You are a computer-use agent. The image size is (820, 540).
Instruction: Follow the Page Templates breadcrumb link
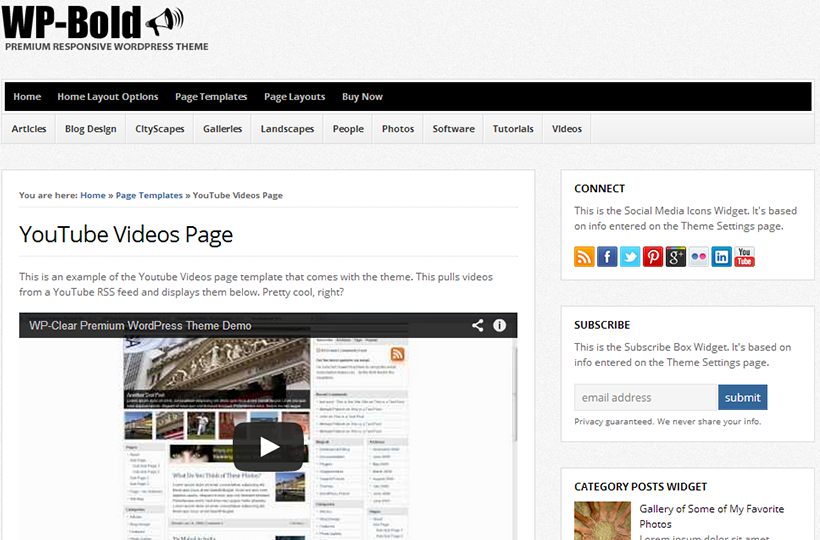(149, 195)
